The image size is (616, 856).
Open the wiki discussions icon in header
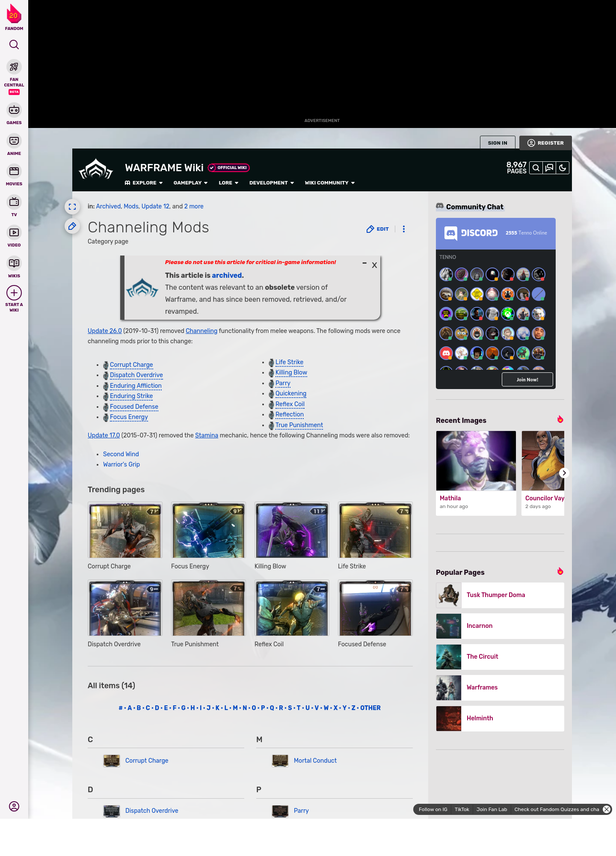[x=549, y=168]
